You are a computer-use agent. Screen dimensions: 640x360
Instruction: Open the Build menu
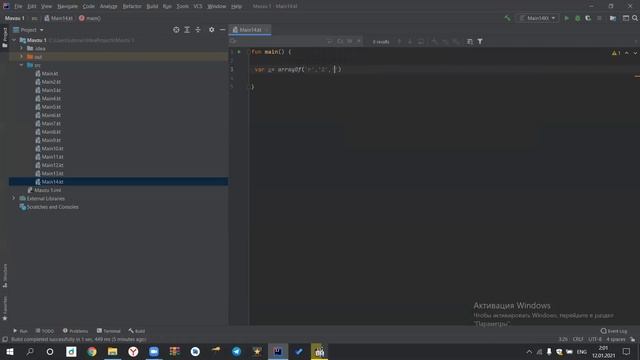click(152, 6)
